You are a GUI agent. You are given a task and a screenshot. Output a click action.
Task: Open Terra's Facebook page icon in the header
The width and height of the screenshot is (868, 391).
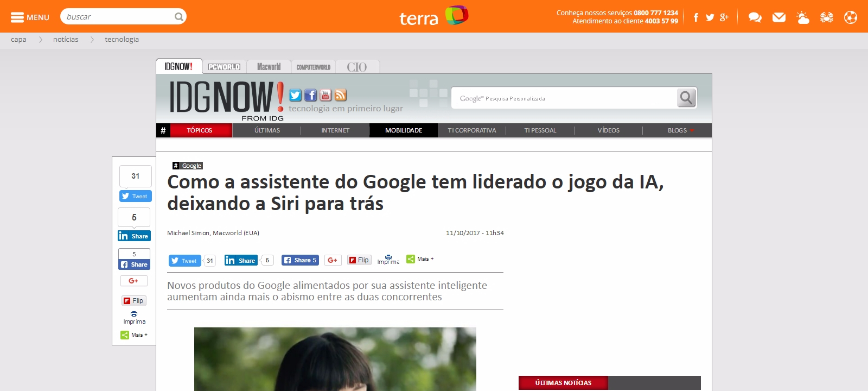(x=695, y=17)
